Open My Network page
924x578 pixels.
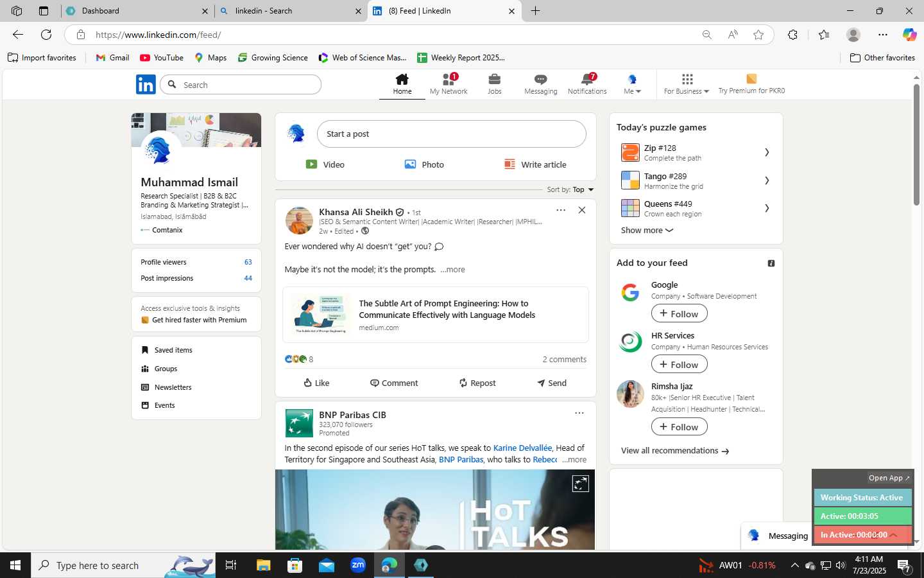click(449, 84)
